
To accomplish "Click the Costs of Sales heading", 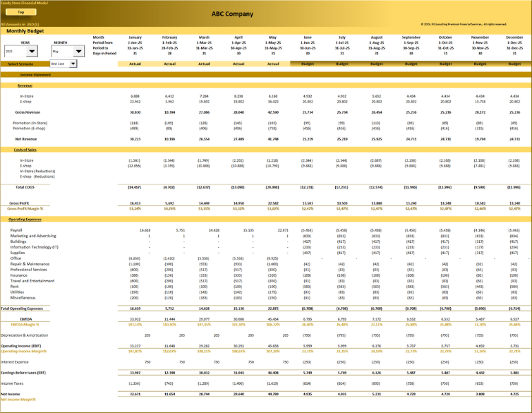I will pos(25,149).
